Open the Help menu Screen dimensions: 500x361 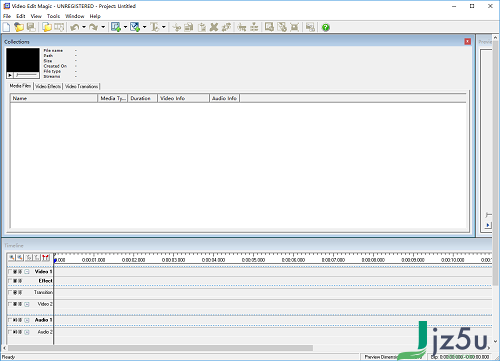click(x=95, y=16)
